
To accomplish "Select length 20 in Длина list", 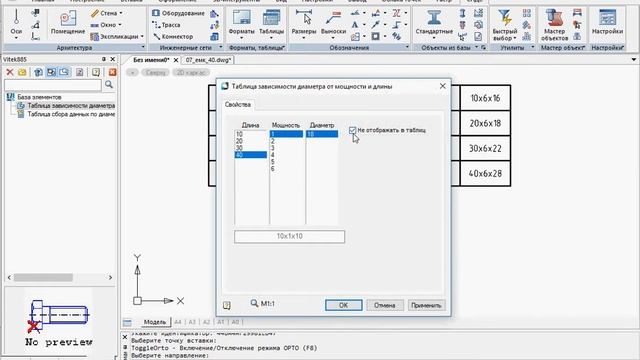I will [x=251, y=141].
